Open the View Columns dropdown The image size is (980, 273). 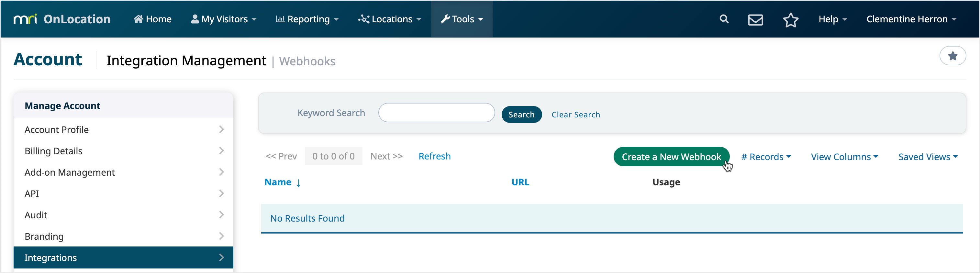click(x=845, y=157)
